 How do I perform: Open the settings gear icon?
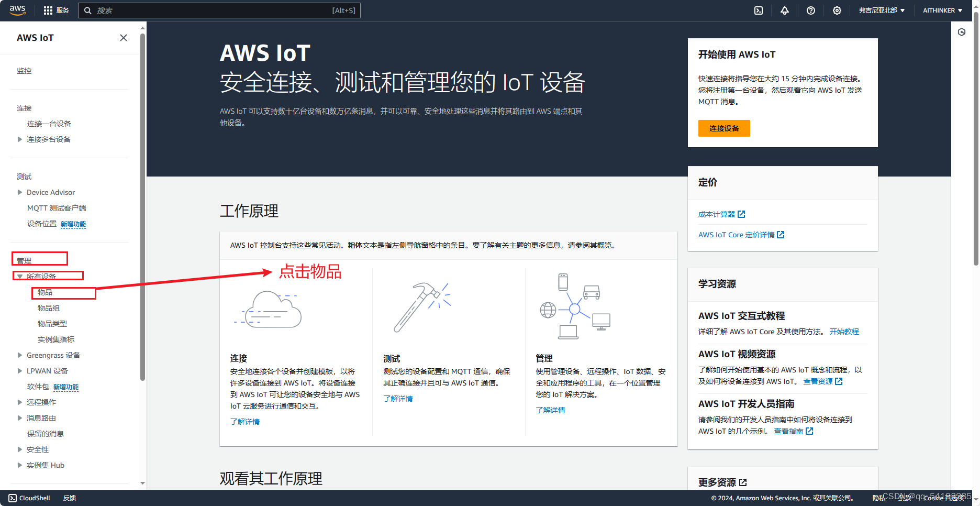837,10
